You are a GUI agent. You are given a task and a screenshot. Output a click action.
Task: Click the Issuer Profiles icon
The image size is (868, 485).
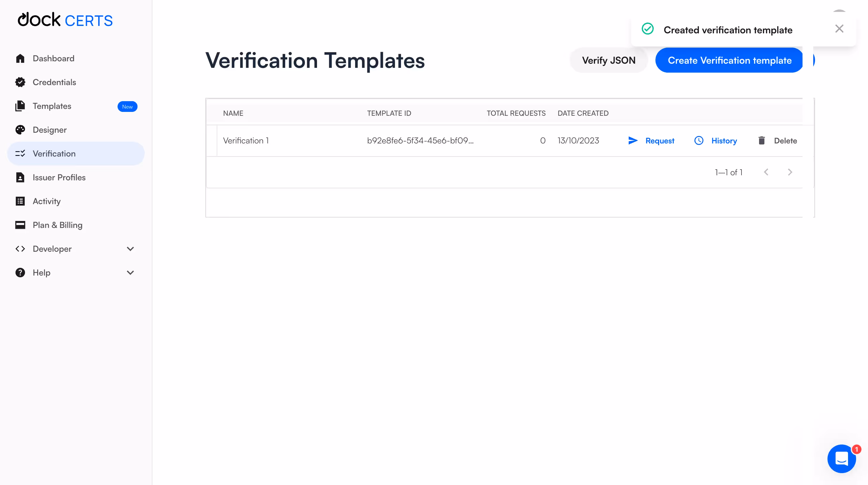(20, 177)
